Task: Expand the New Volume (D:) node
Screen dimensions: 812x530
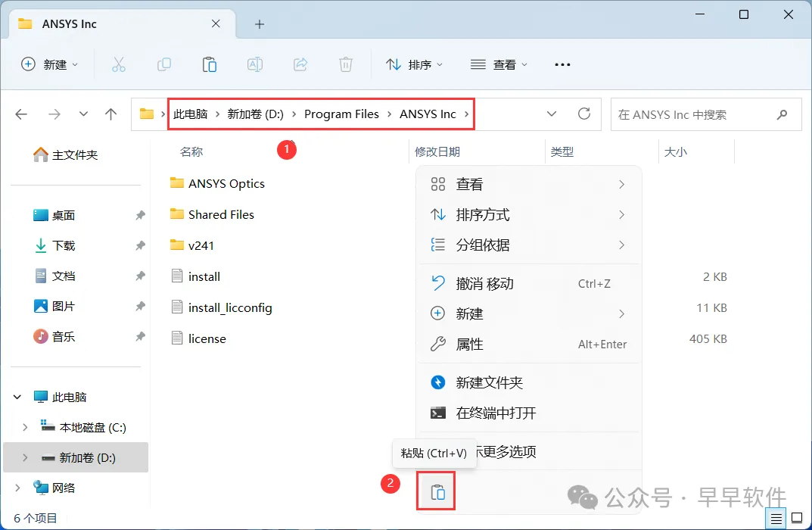Action: coord(25,457)
